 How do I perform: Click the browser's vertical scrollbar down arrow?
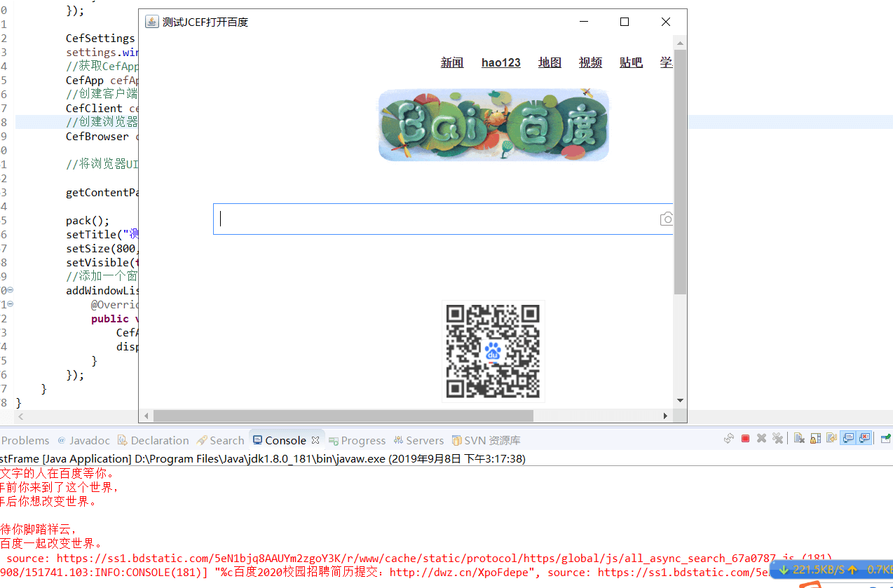(680, 401)
